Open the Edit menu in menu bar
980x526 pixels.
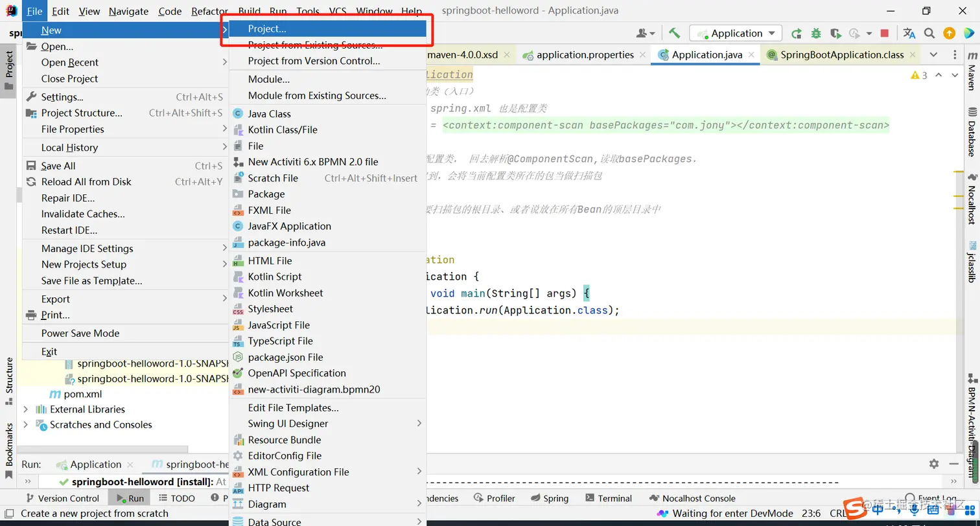click(x=60, y=11)
